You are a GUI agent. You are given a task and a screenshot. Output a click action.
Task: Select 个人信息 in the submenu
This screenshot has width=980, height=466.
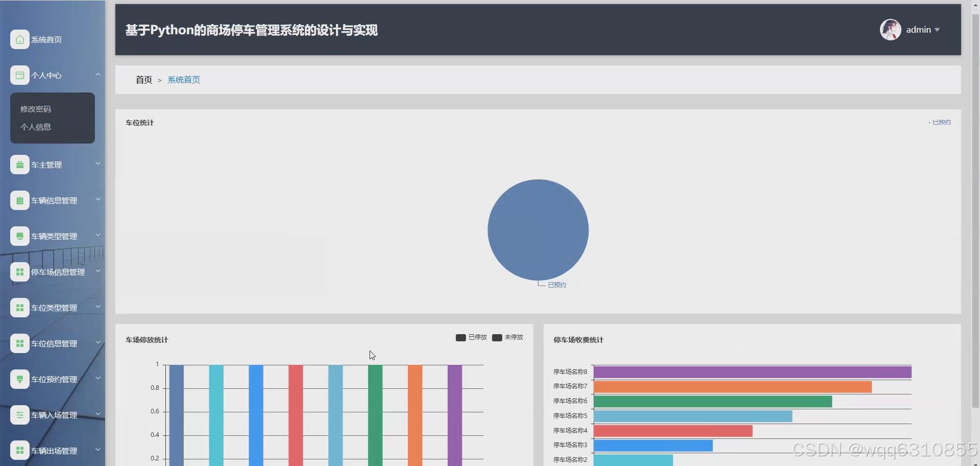point(36,127)
